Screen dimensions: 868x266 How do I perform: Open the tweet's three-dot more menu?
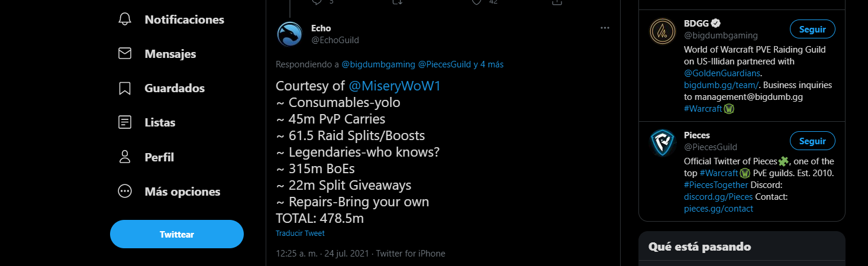(605, 28)
